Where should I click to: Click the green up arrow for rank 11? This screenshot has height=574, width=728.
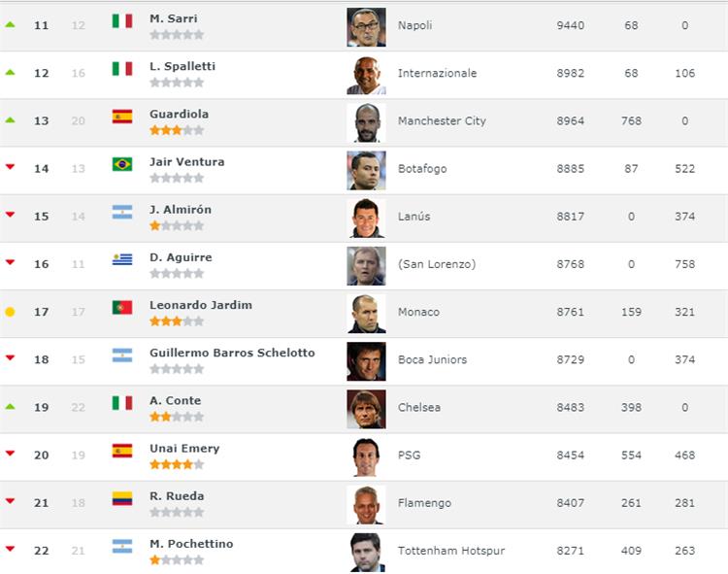coord(10,24)
